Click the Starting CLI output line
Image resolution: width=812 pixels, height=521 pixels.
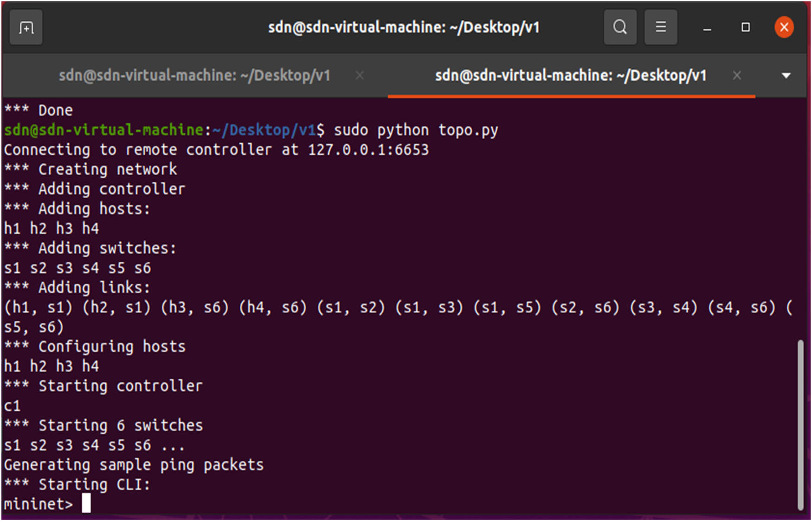click(77, 484)
